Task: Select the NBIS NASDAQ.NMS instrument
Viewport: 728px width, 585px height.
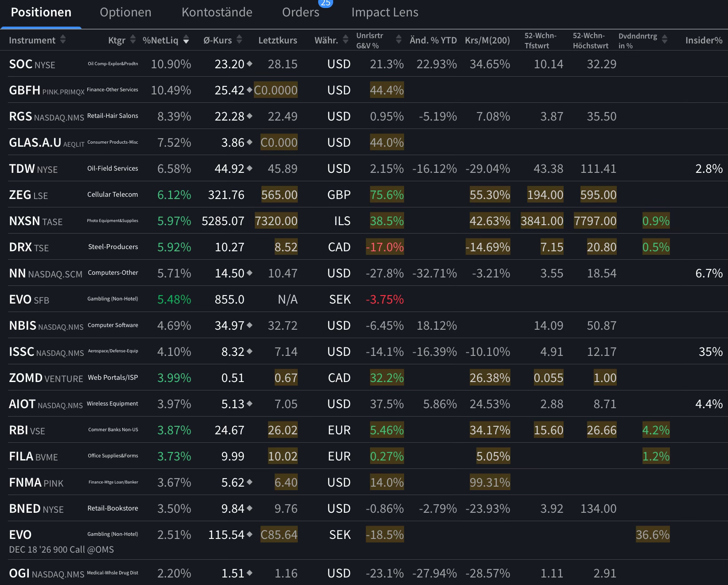Action: [46, 326]
